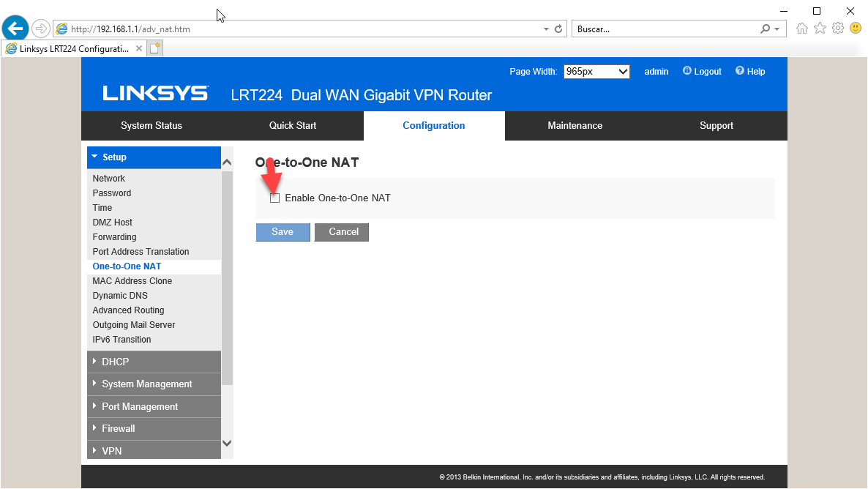868x489 pixels.
Task: Switch to the System Status tab
Action: [151, 126]
